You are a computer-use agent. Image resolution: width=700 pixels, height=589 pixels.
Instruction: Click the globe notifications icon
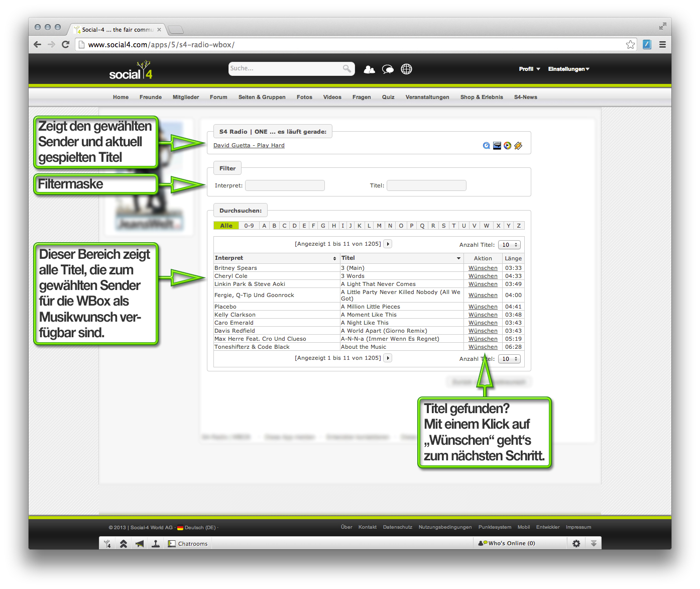406,69
